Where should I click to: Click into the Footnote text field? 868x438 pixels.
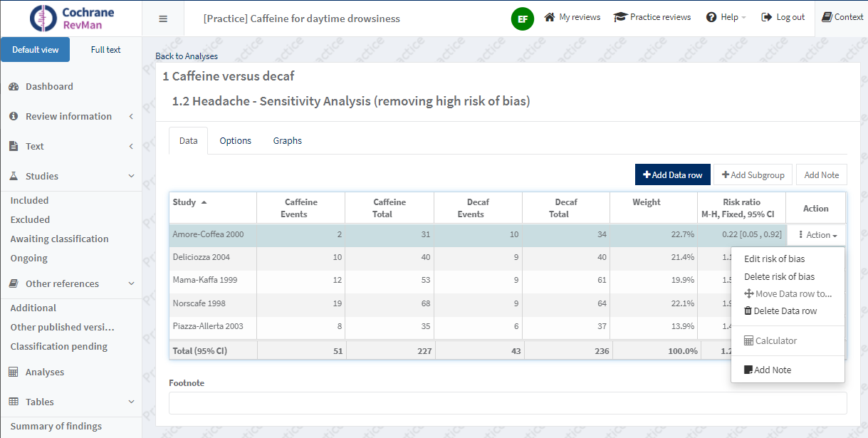[507, 403]
